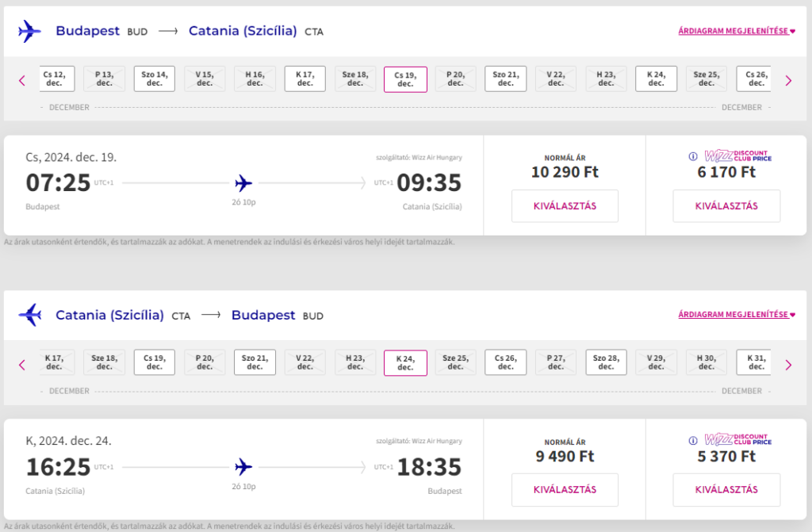Viewport: 812px width, 532px height.
Task: Show later return dates with the right arrow
Action: [788, 365]
